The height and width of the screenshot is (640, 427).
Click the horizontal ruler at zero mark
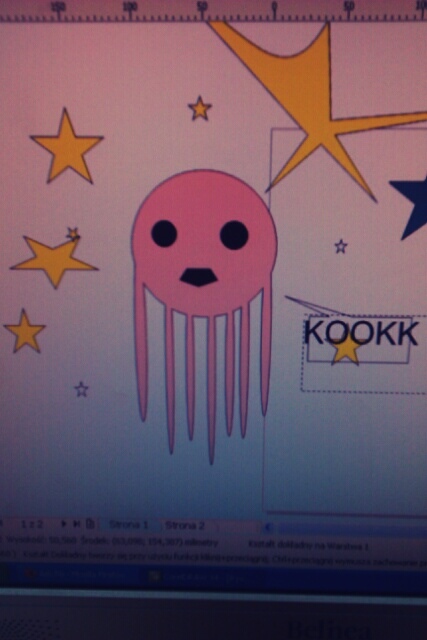point(275,11)
